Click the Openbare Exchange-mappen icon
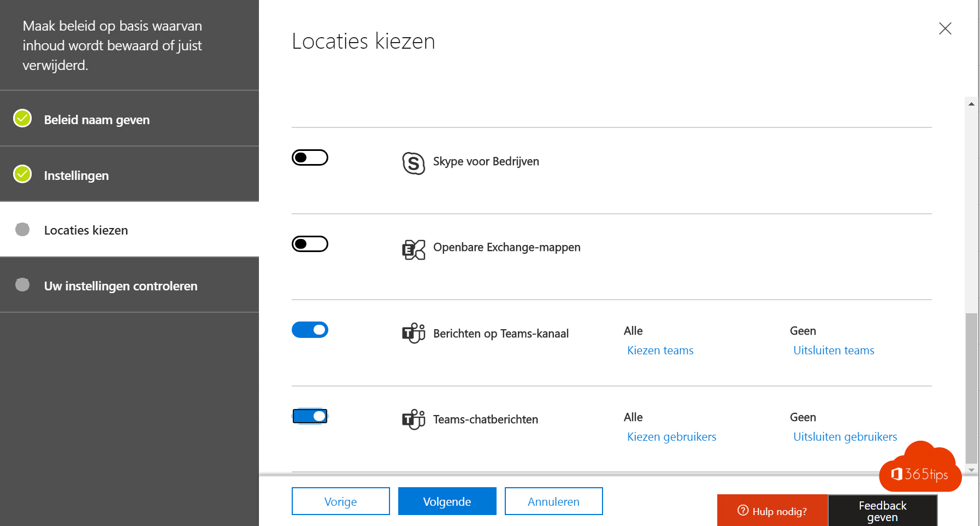This screenshot has width=980, height=526. (414, 249)
